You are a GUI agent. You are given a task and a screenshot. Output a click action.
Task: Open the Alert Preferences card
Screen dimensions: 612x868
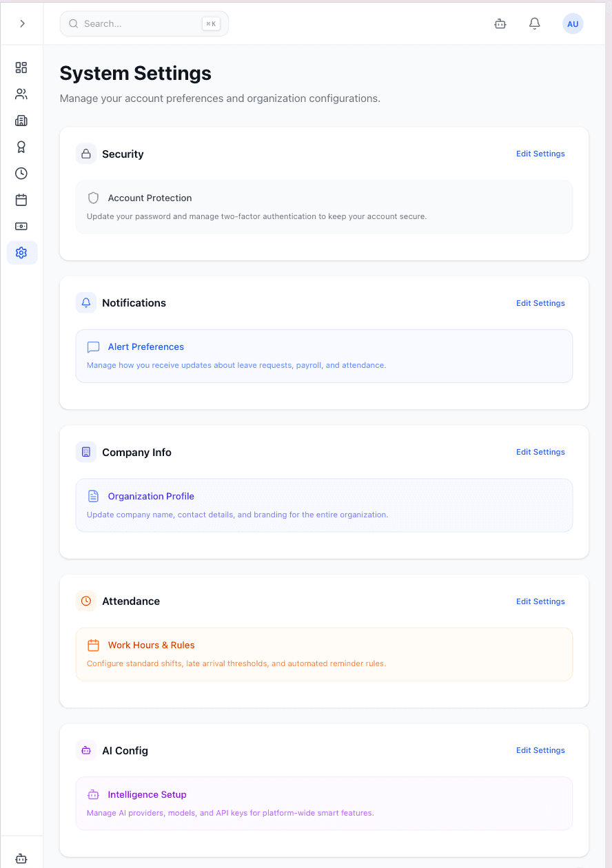[x=324, y=355]
